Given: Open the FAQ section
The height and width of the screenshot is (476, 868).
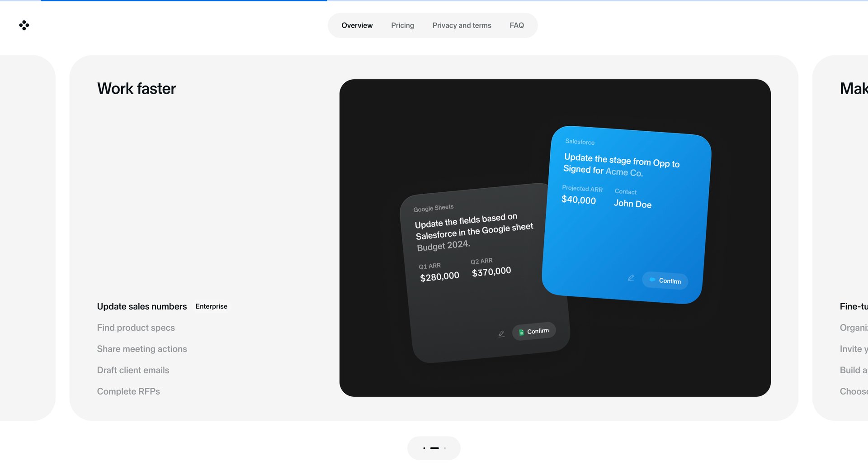Looking at the screenshot, I should (x=517, y=25).
